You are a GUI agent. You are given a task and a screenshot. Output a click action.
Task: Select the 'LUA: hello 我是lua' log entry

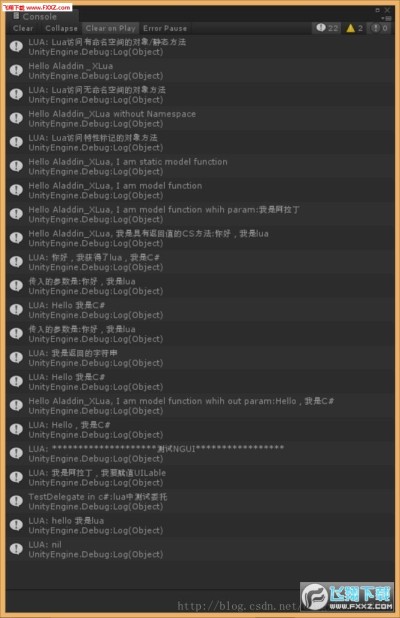[x=200, y=525]
